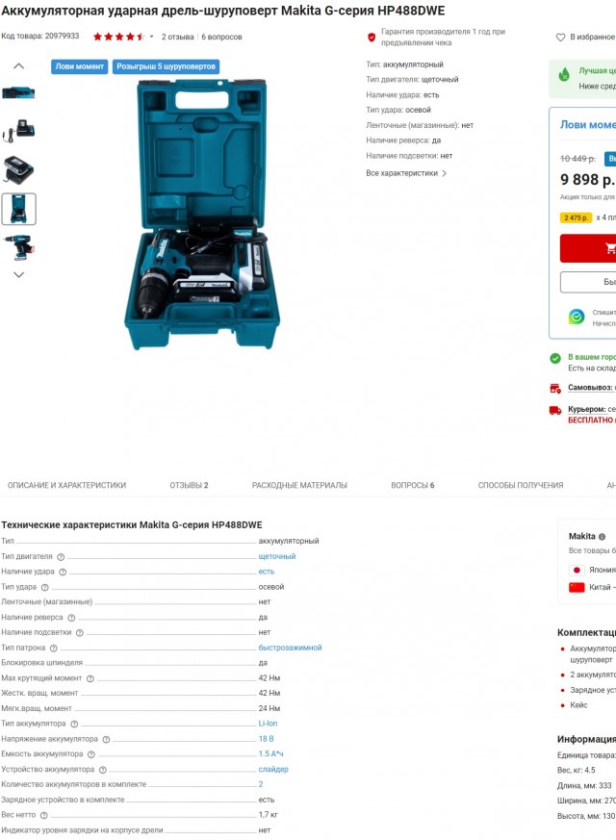The image size is (616, 840).
Task: Click help icon next to Устройство аккумулятора
Action: pos(103,770)
